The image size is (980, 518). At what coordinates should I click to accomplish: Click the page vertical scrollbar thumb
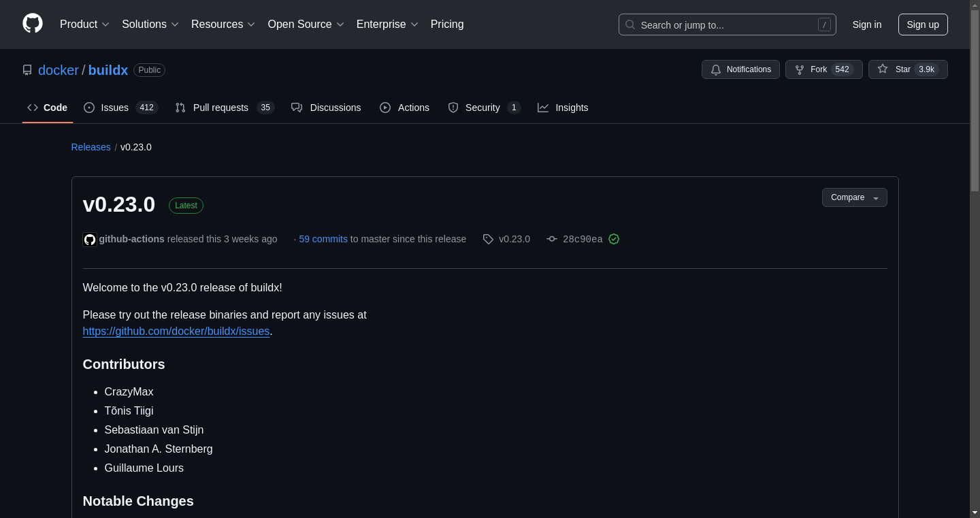tap(975, 102)
